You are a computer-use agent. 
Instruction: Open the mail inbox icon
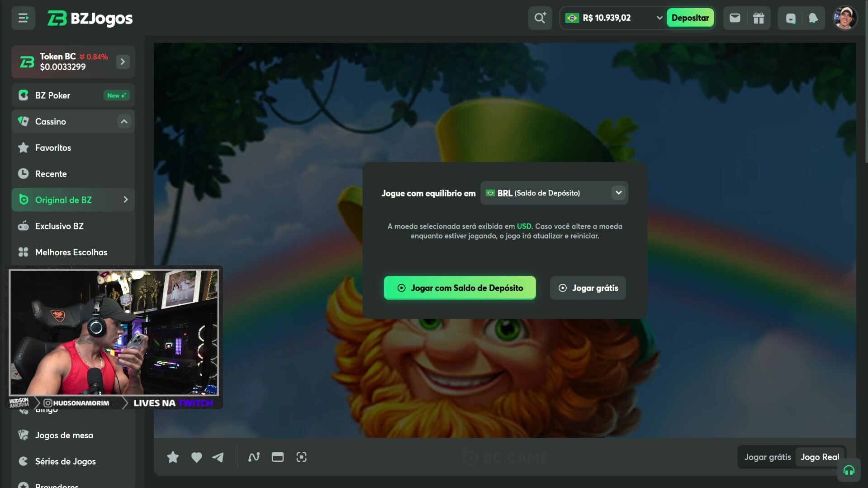click(x=735, y=18)
